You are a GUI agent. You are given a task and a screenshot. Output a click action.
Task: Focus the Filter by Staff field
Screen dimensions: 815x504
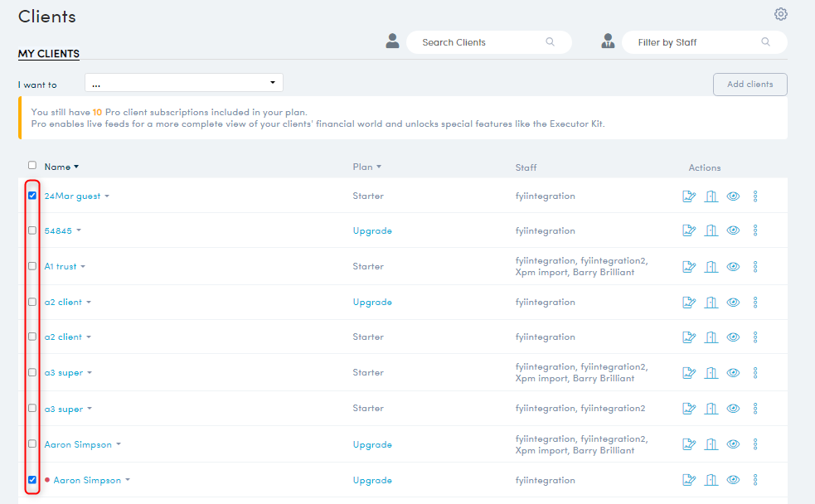coord(704,42)
